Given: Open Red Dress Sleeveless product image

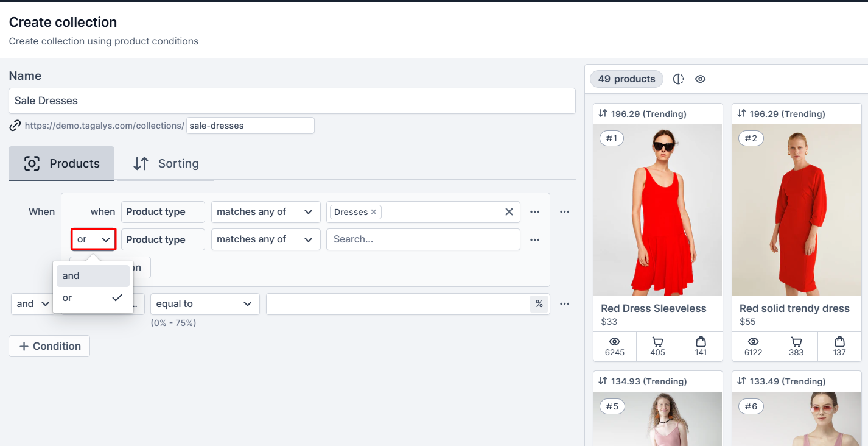Looking at the screenshot, I should tap(657, 210).
